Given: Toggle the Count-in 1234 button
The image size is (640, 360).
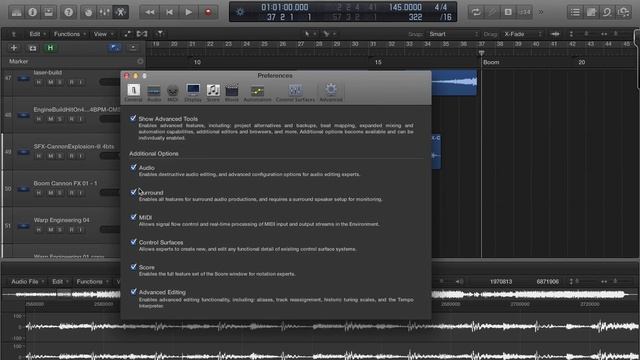Looking at the screenshot, I should click(x=524, y=12).
